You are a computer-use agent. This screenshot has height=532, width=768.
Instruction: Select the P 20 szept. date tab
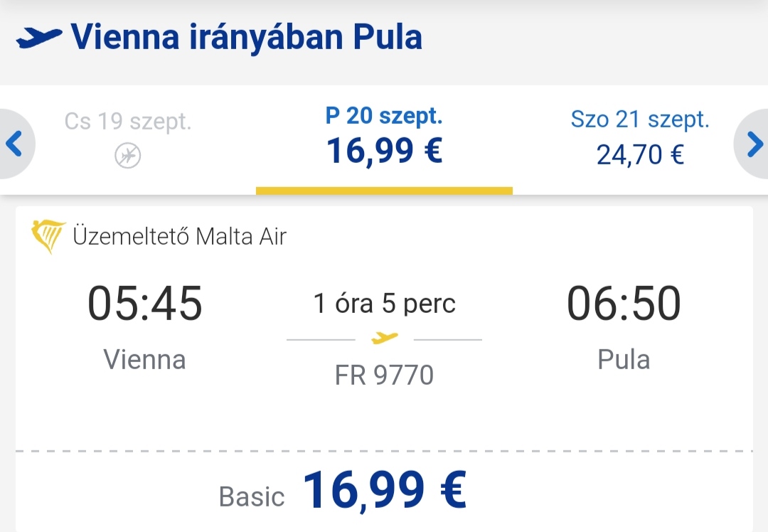[384, 139]
